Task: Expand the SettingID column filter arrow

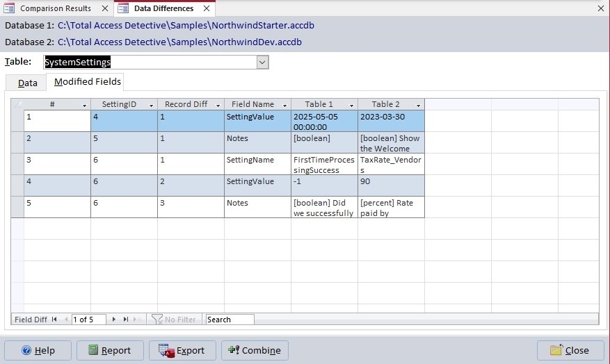Action: [x=151, y=105]
